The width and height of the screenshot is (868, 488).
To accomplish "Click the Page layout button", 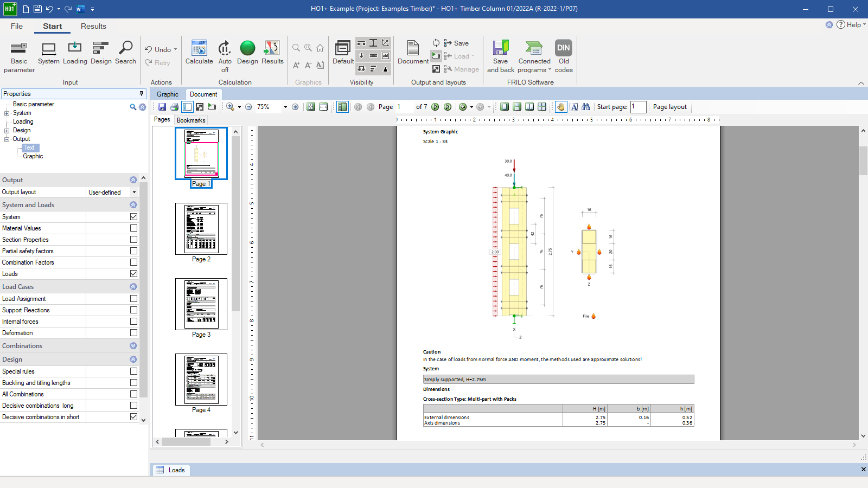I will click(x=670, y=107).
